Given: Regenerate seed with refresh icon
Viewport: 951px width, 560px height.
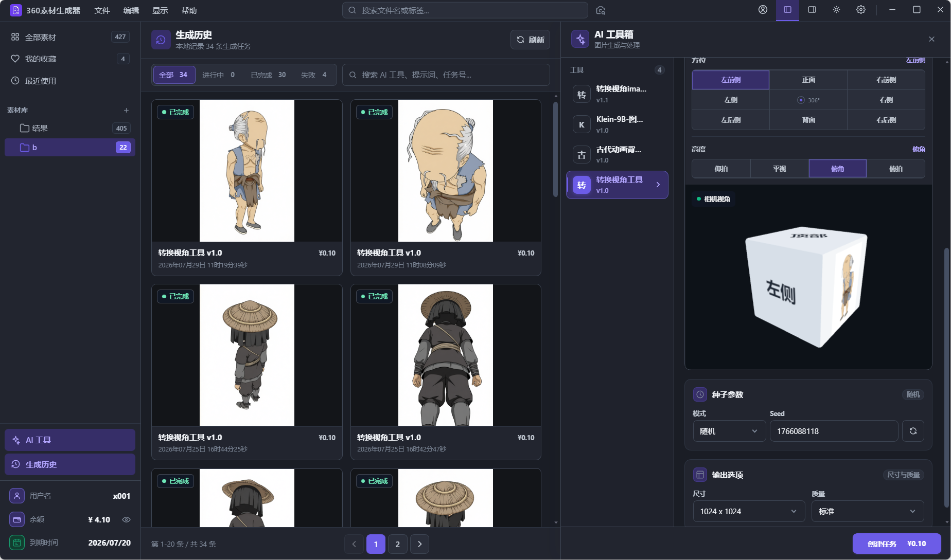Looking at the screenshot, I should 913,431.
